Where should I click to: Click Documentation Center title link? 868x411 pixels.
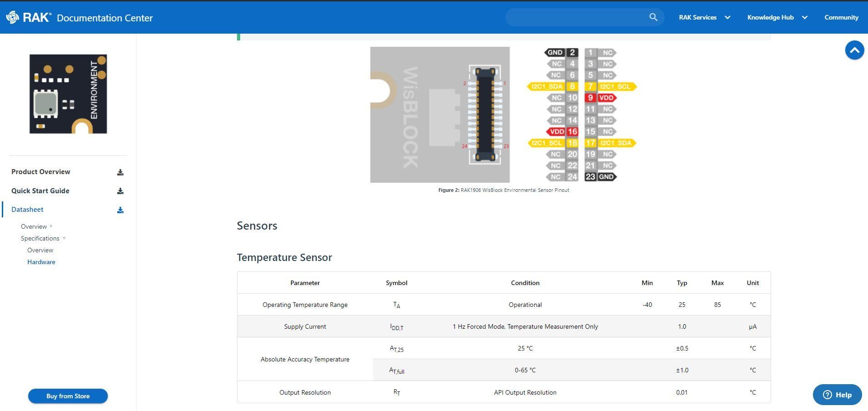click(x=105, y=18)
